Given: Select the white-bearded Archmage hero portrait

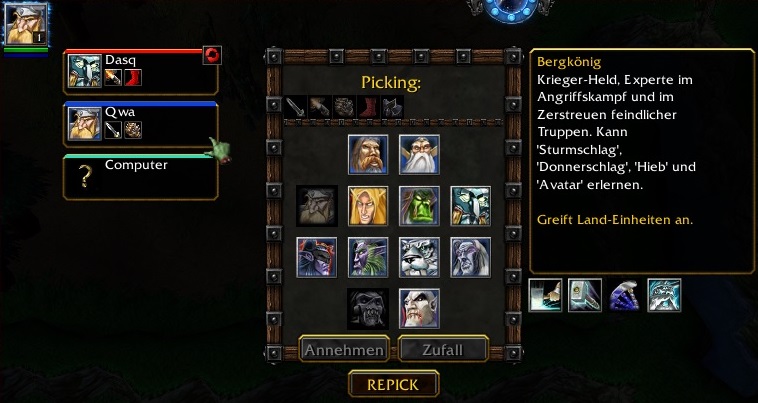Looking at the screenshot, I should (419, 155).
